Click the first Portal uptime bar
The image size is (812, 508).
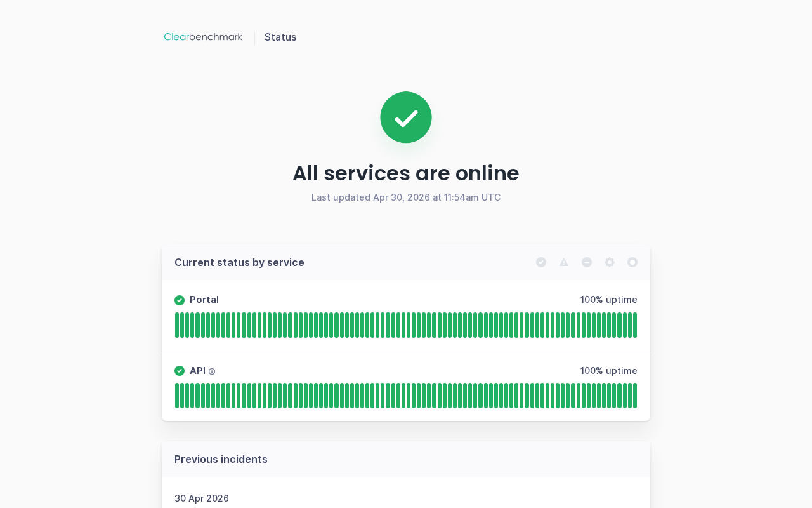(178, 325)
